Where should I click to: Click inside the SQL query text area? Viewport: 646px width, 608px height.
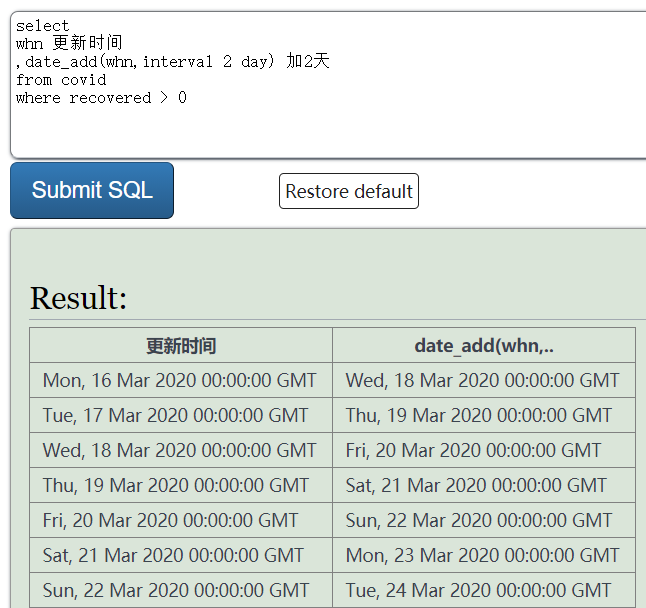[x=328, y=85]
